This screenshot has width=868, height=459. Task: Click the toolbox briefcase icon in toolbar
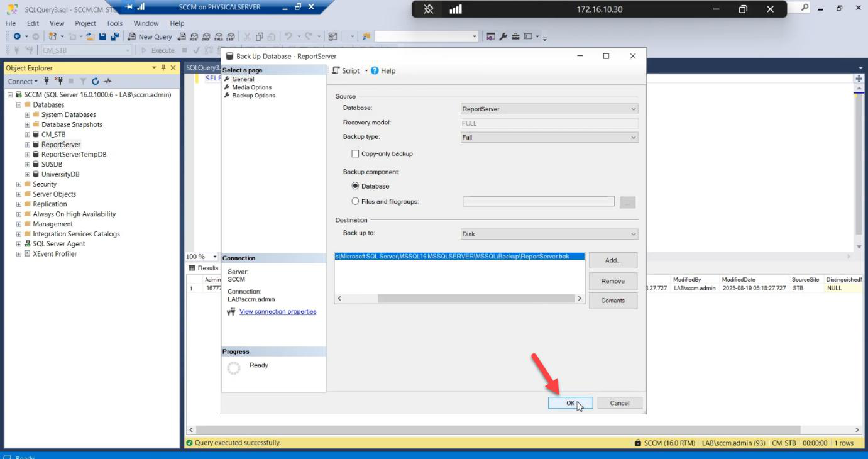(515, 36)
